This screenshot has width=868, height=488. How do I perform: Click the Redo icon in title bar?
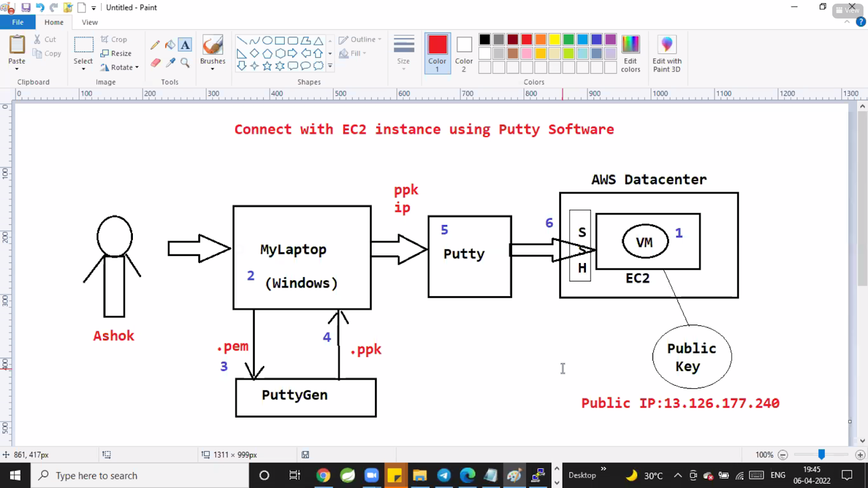pyautogui.click(x=54, y=8)
